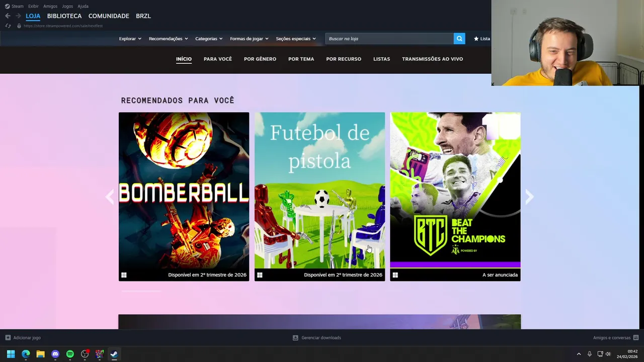644x362 pixels.
Task: Select the INÍCIO tab
Action: point(184,59)
